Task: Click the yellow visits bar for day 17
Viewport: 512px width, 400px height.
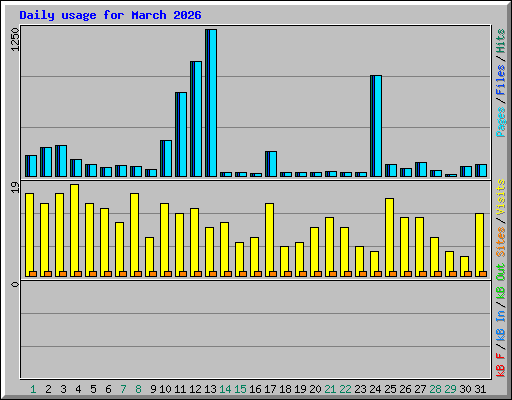Action: coord(269,240)
